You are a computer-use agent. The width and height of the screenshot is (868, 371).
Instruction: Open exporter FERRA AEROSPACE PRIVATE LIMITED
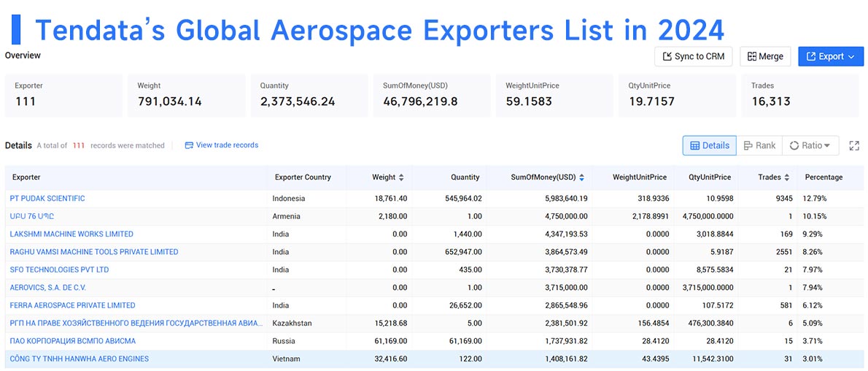click(72, 305)
